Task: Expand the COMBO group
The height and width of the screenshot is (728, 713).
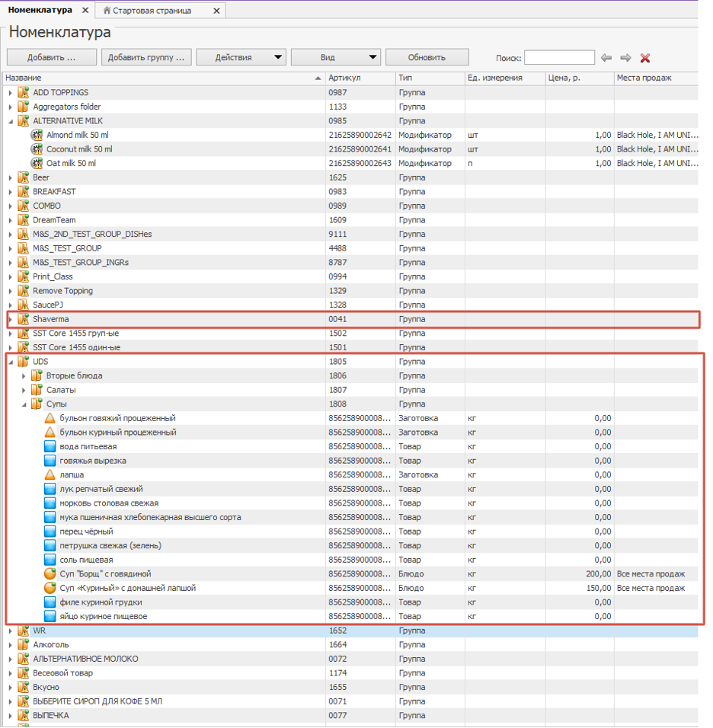Action: pyautogui.click(x=11, y=206)
